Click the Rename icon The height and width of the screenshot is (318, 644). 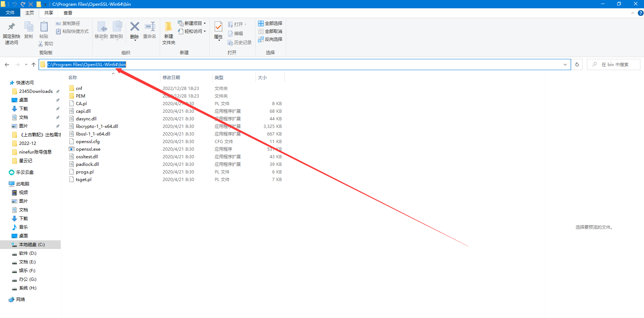point(150,27)
